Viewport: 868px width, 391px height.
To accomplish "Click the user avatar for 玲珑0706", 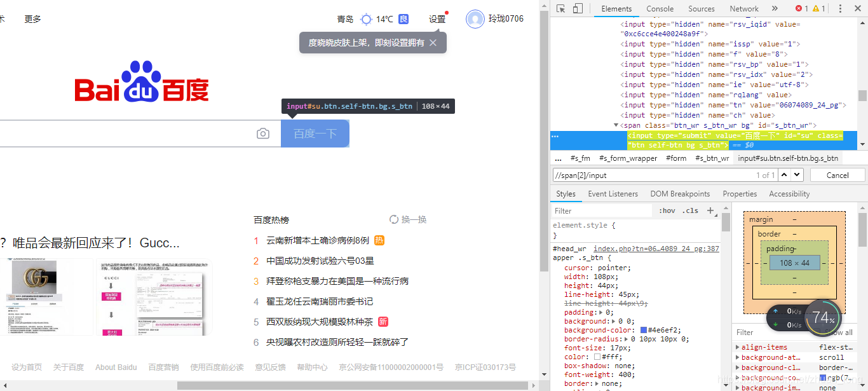I will [475, 19].
